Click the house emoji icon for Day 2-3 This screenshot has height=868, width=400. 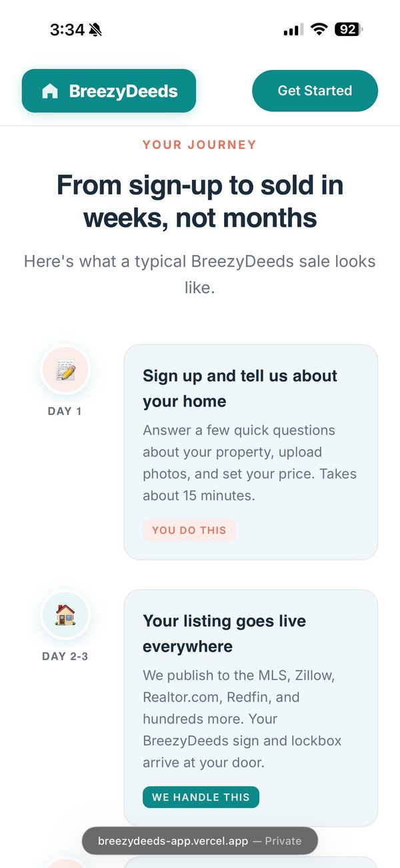tap(65, 615)
